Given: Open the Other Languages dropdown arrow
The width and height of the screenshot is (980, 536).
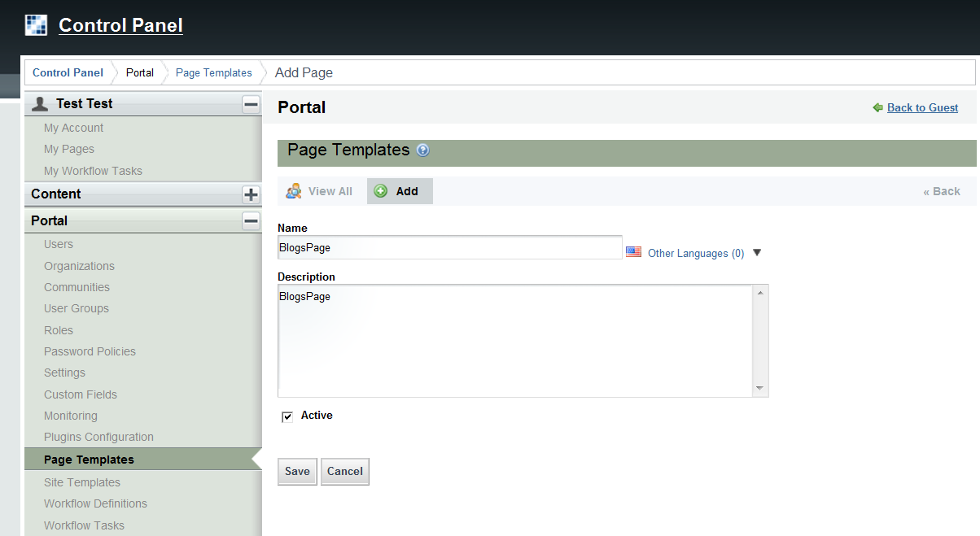Looking at the screenshot, I should (x=757, y=252).
